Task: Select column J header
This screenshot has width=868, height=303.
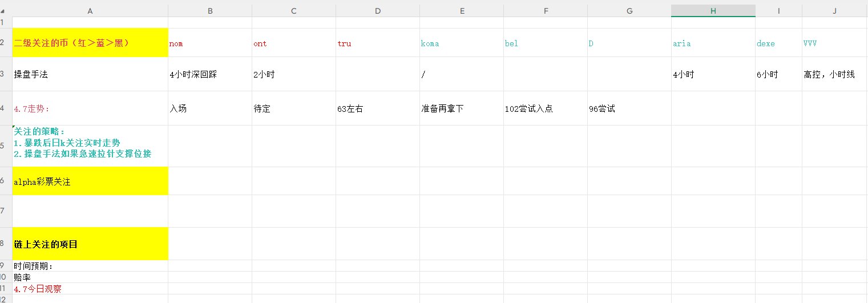Action: [x=835, y=11]
